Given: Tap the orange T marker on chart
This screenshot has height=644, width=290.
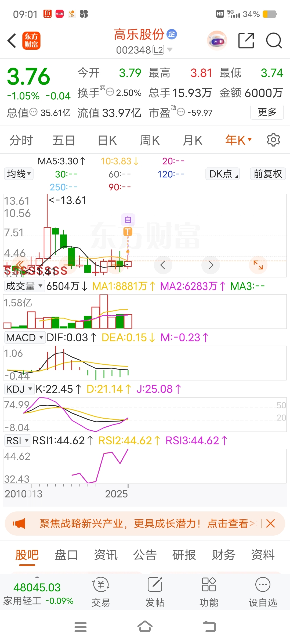Looking at the screenshot, I should point(128,232).
